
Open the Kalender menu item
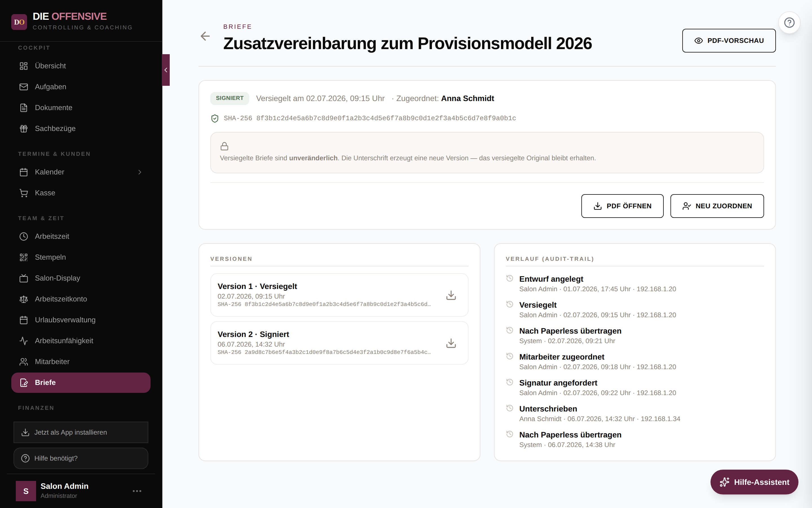(x=81, y=172)
